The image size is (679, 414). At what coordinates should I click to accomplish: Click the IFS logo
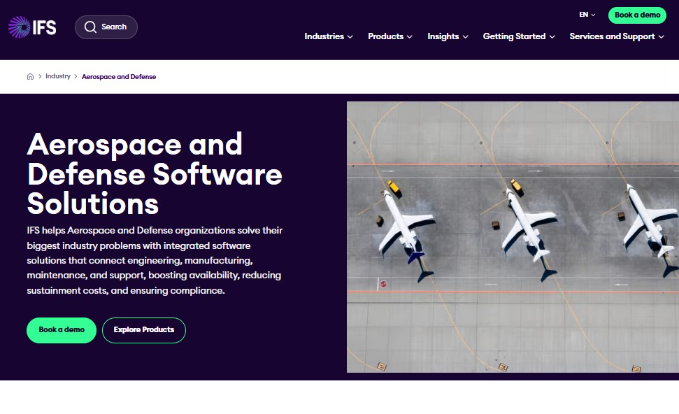[32, 27]
